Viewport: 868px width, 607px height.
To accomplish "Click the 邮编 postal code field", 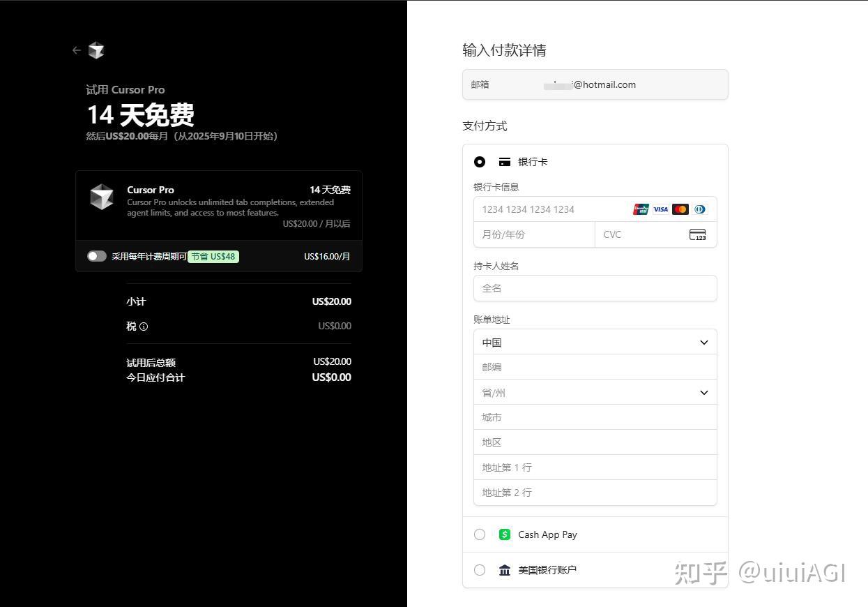I will (x=595, y=366).
